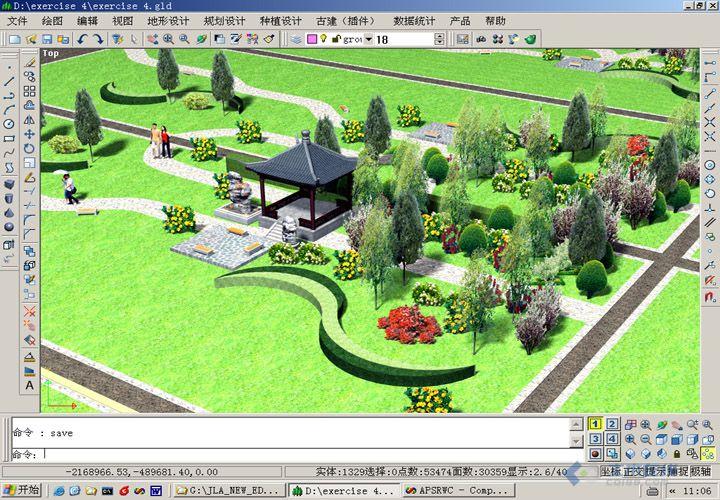Switch to viewport layout 4
Screen dimensions: 720x500
pyautogui.click(x=612, y=439)
